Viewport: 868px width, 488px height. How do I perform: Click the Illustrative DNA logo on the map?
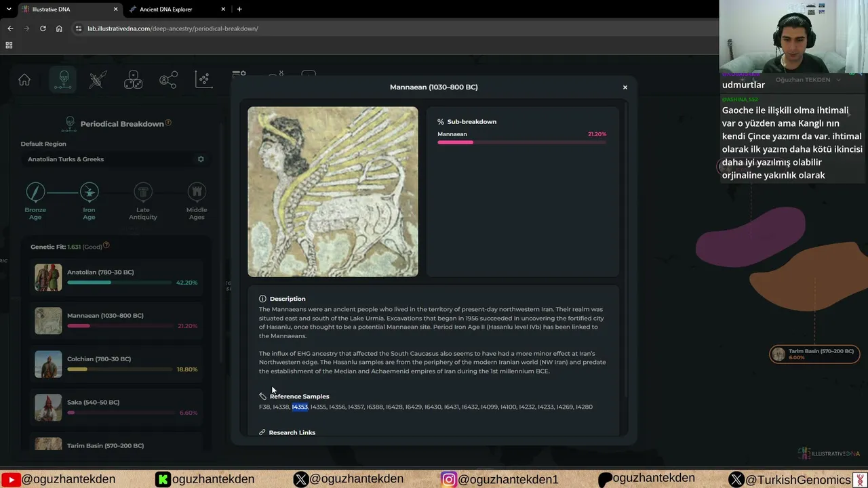click(x=829, y=453)
